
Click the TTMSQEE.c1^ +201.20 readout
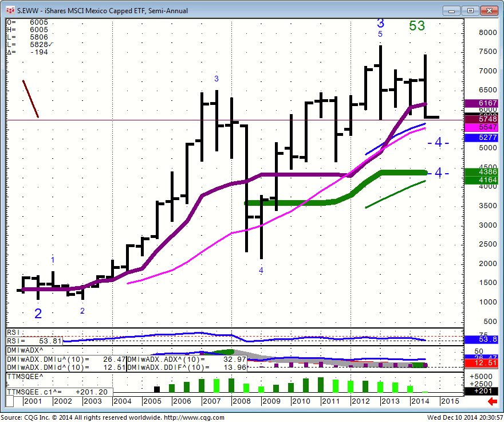click(60, 392)
